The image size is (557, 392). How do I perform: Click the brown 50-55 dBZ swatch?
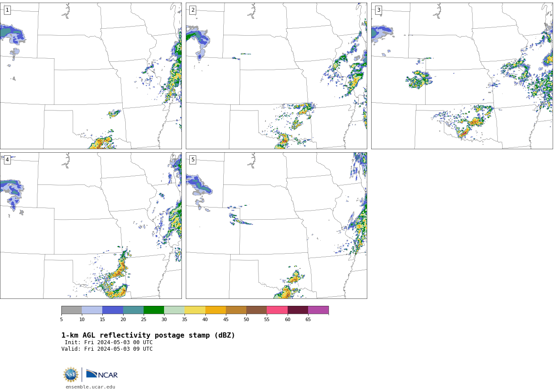coord(256,310)
